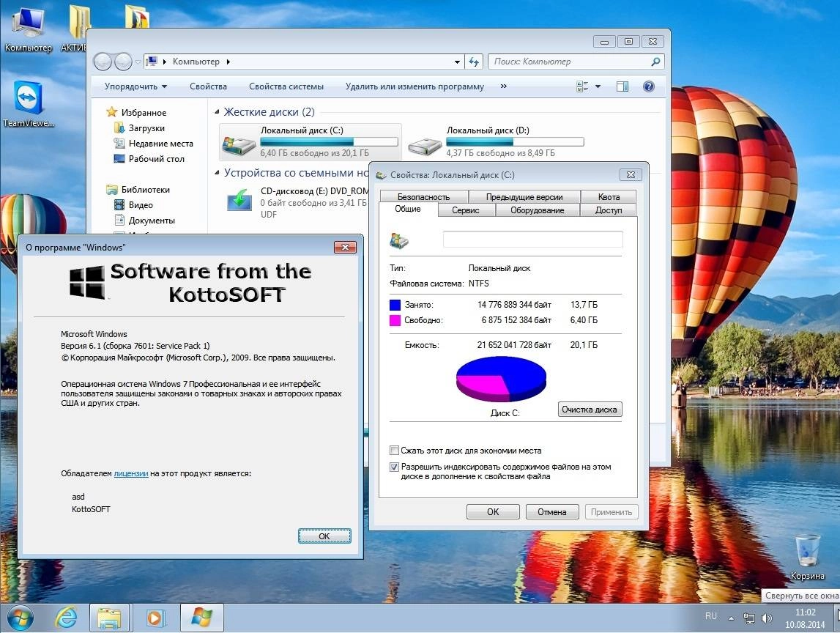
Task: Click Свойства in the Explorer toolbar
Action: [x=209, y=86]
